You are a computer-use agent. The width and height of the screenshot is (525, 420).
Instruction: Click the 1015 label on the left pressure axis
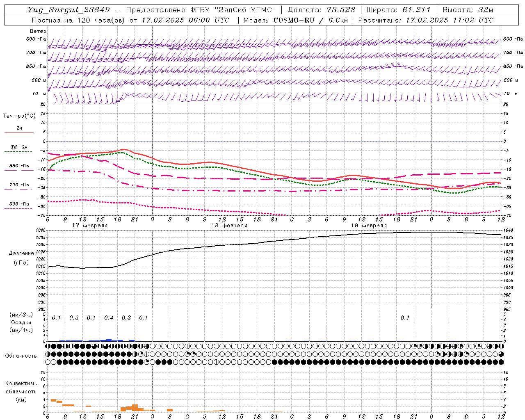[41, 267]
